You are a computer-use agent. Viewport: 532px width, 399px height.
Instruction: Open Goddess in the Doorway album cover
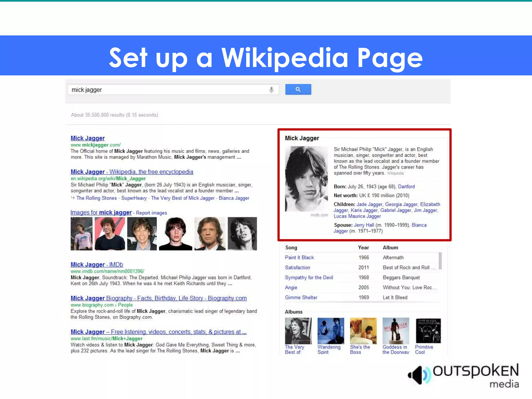point(396,331)
